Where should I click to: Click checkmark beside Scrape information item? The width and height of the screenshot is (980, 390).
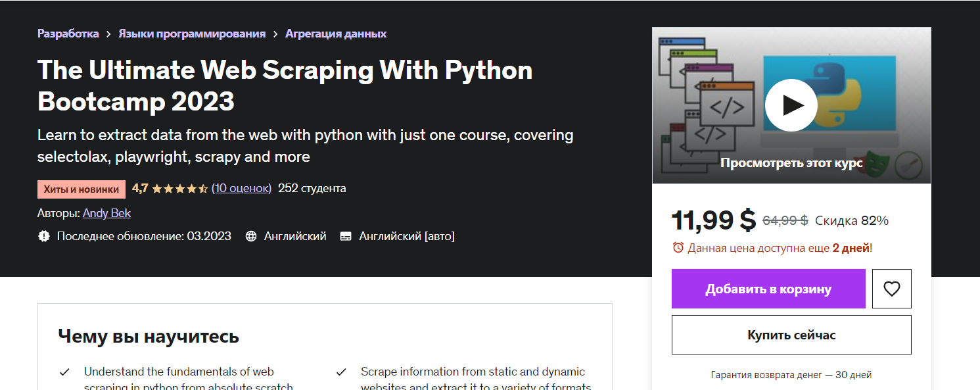pos(341,372)
